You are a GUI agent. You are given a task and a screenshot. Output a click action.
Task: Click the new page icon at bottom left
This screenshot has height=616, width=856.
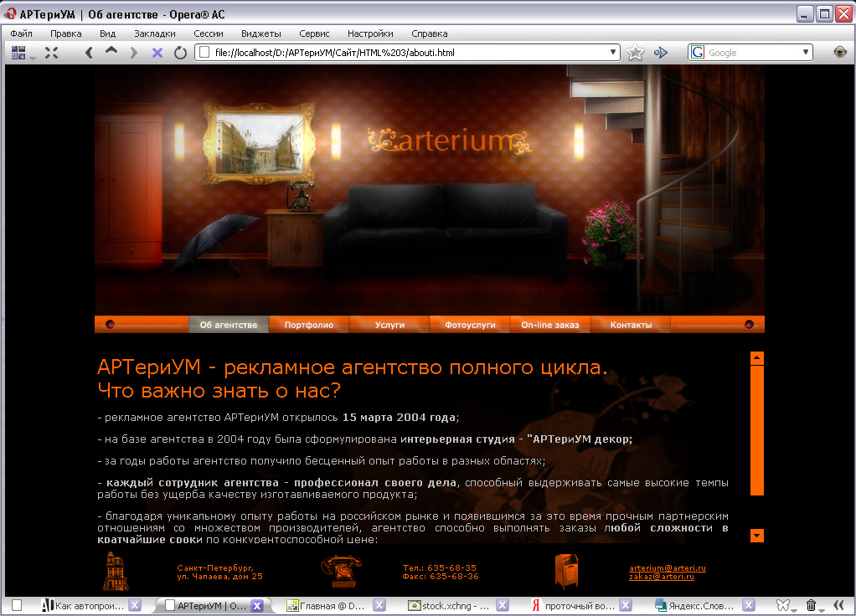[x=17, y=605]
